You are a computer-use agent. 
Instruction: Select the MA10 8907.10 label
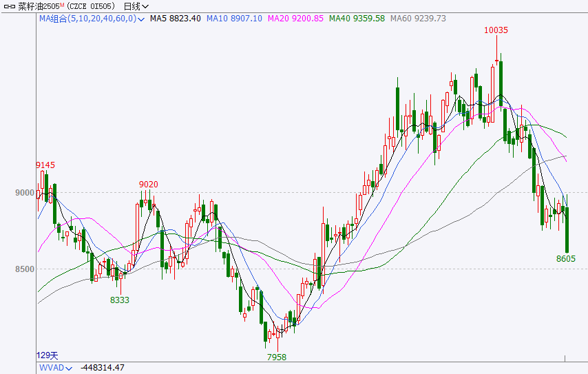pos(234,19)
